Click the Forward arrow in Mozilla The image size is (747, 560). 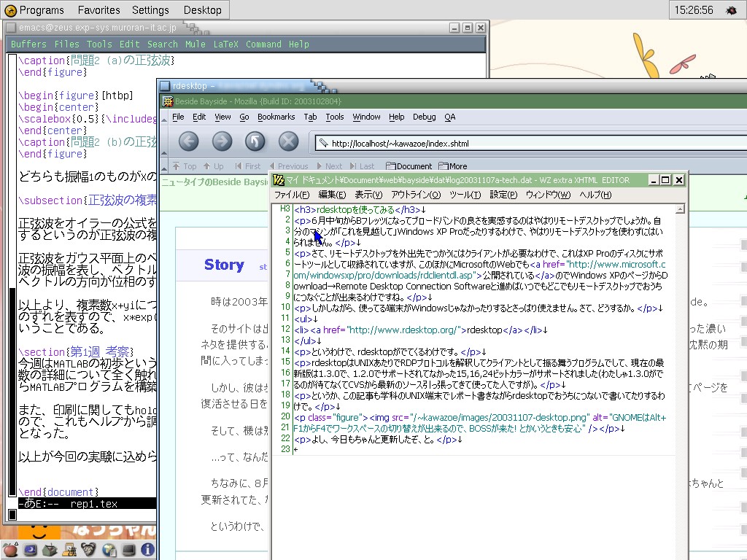[x=222, y=141]
